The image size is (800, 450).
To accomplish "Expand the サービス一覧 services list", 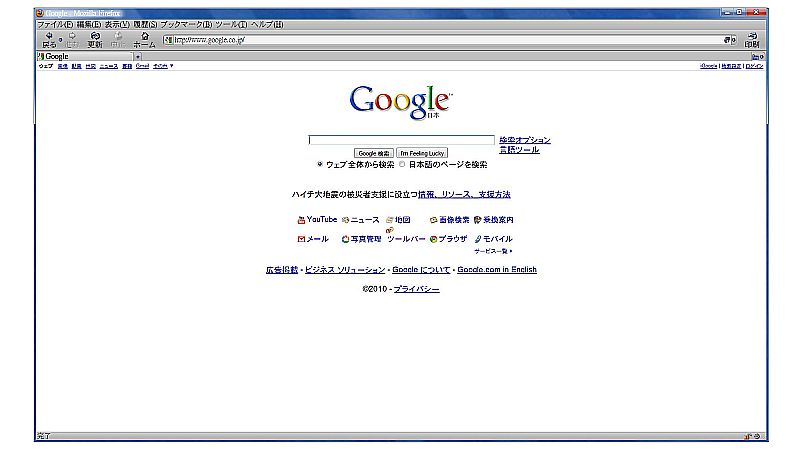I will click(493, 251).
